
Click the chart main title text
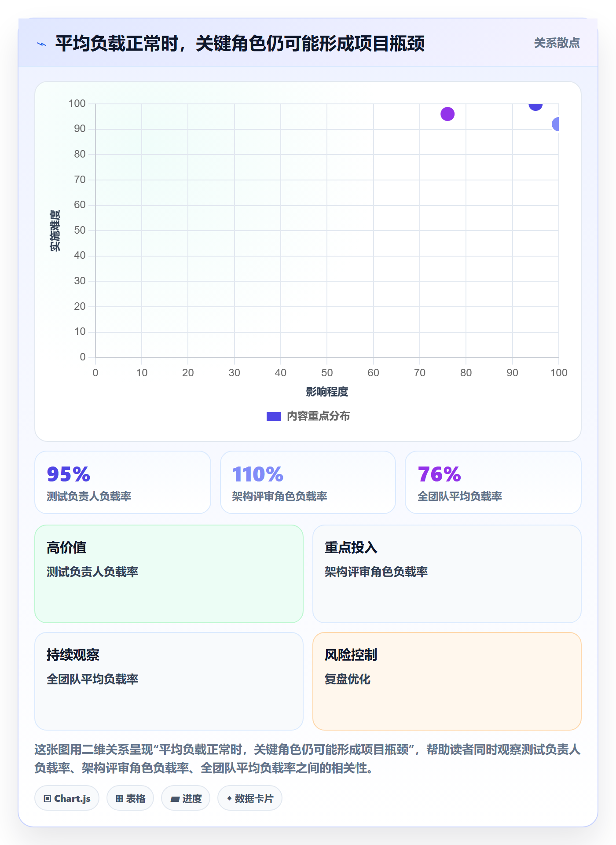[x=240, y=44]
